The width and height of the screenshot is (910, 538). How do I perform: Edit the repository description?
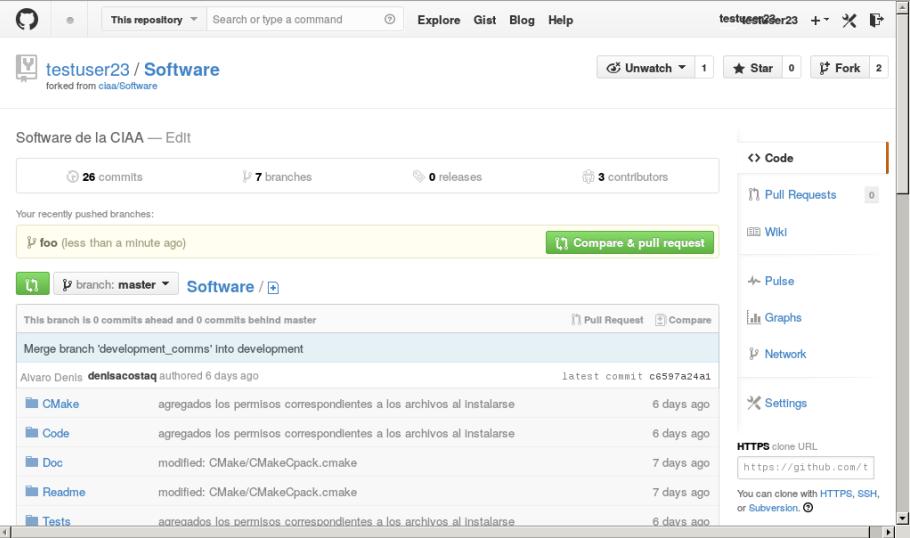[x=178, y=138]
